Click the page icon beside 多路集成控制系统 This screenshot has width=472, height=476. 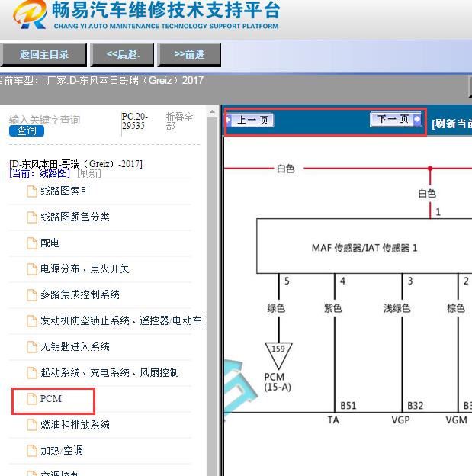coord(32,295)
